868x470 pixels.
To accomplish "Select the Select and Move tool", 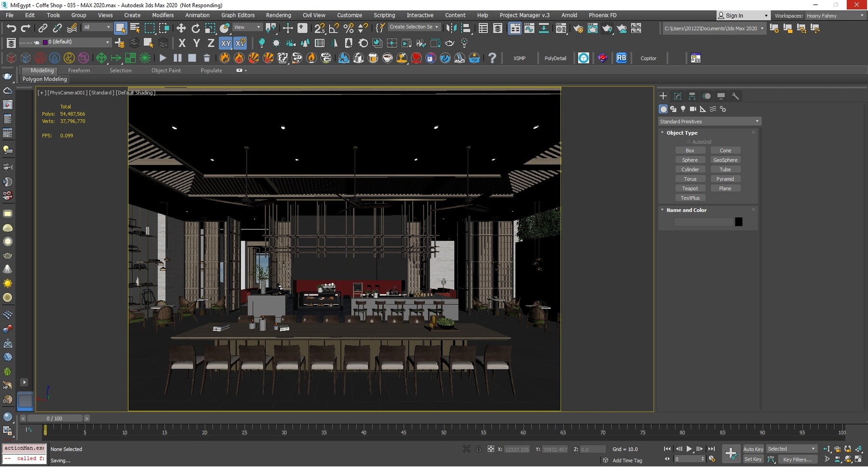I will [181, 28].
